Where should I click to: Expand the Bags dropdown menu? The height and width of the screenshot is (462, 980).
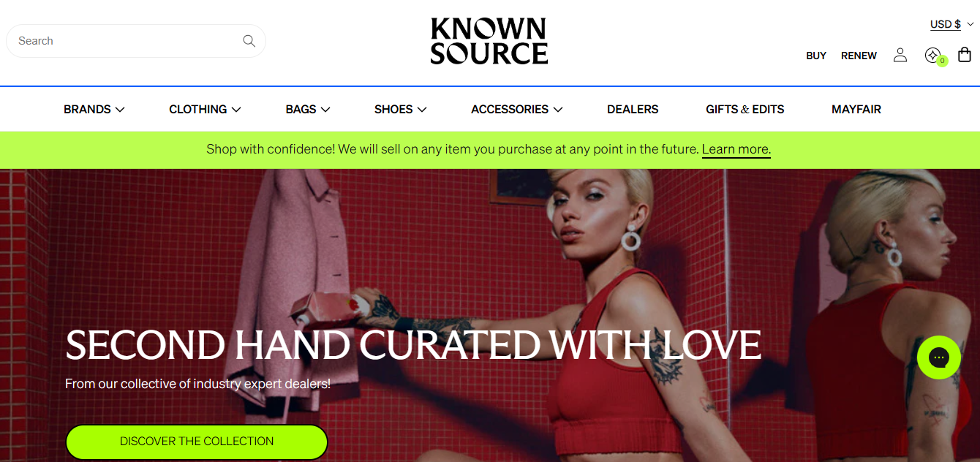coord(308,110)
